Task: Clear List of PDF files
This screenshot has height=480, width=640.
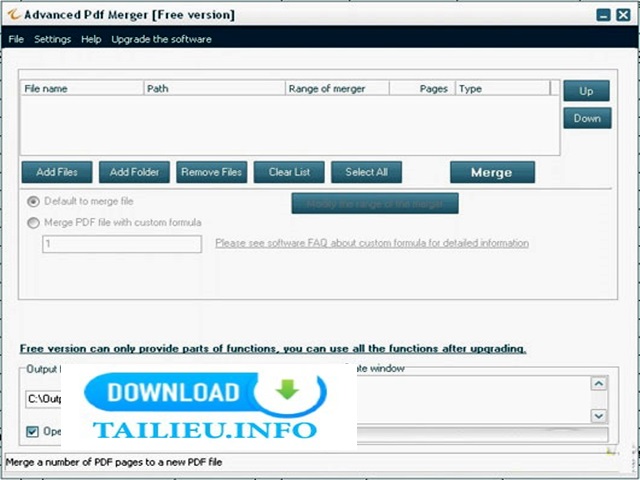Action: tap(289, 172)
